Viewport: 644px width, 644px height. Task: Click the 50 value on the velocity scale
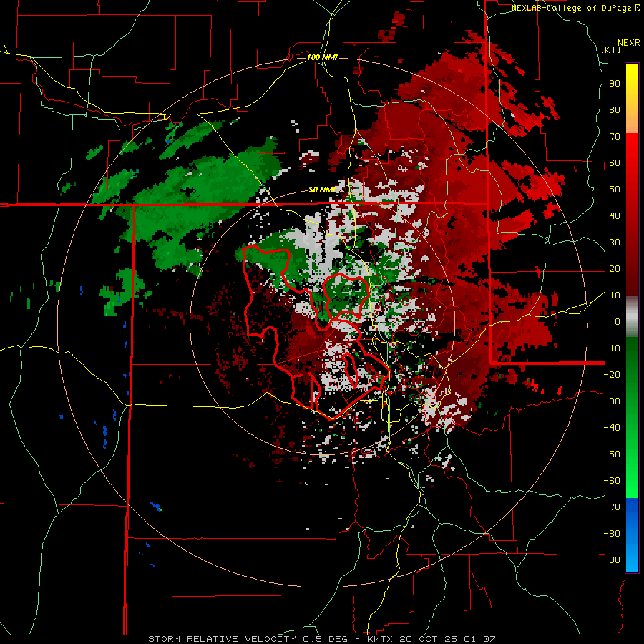615,190
